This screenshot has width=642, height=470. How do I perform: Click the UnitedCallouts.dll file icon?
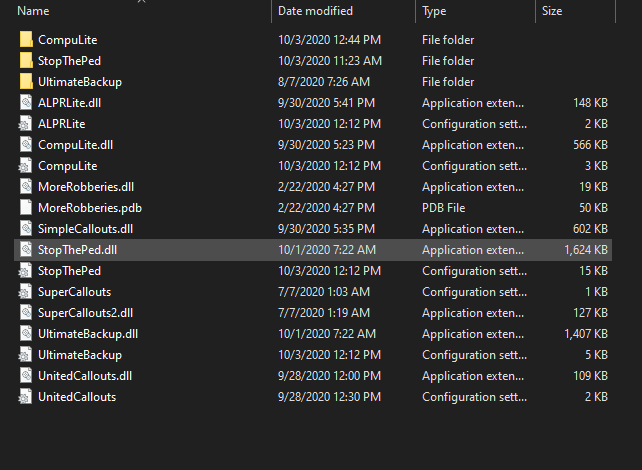pos(26,376)
